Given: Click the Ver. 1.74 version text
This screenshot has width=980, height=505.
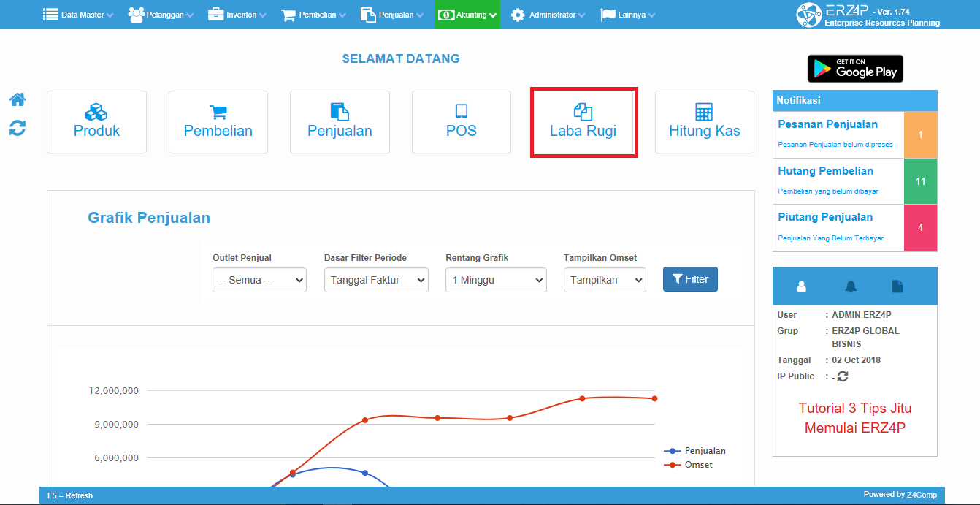Looking at the screenshot, I should 895,12.
